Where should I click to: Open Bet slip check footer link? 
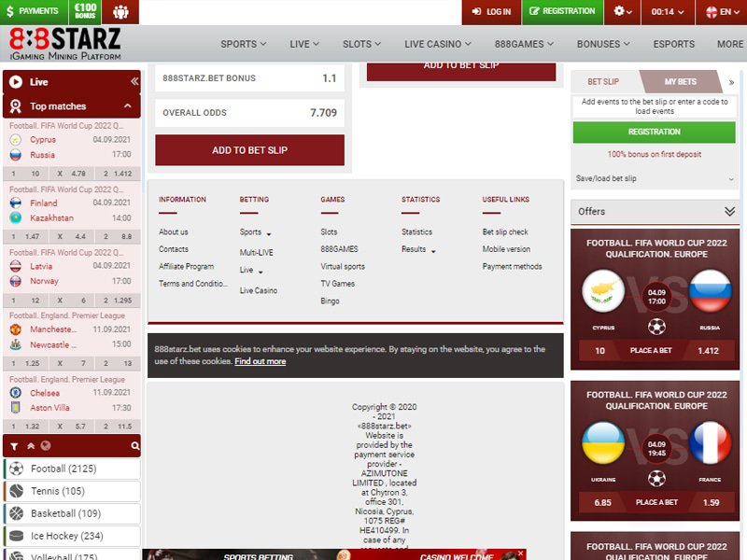(x=505, y=231)
